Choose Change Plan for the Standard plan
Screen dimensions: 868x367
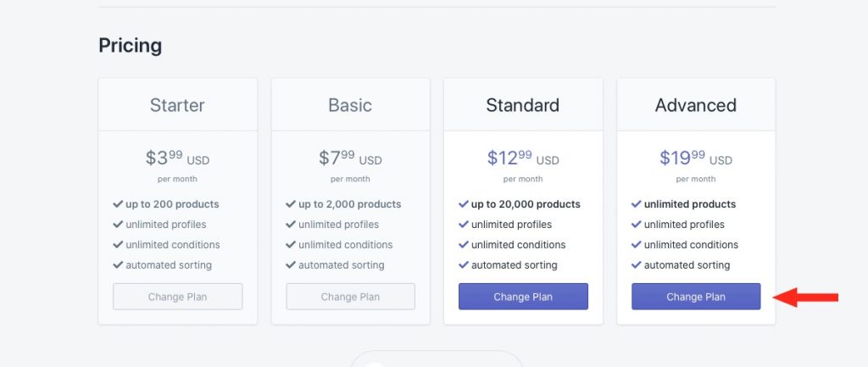523,297
